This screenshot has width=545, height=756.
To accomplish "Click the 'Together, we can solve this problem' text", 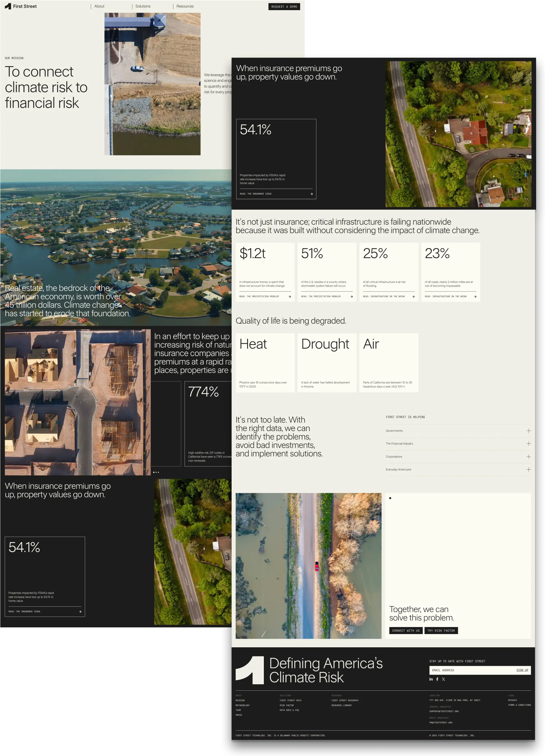I will coord(422,614).
